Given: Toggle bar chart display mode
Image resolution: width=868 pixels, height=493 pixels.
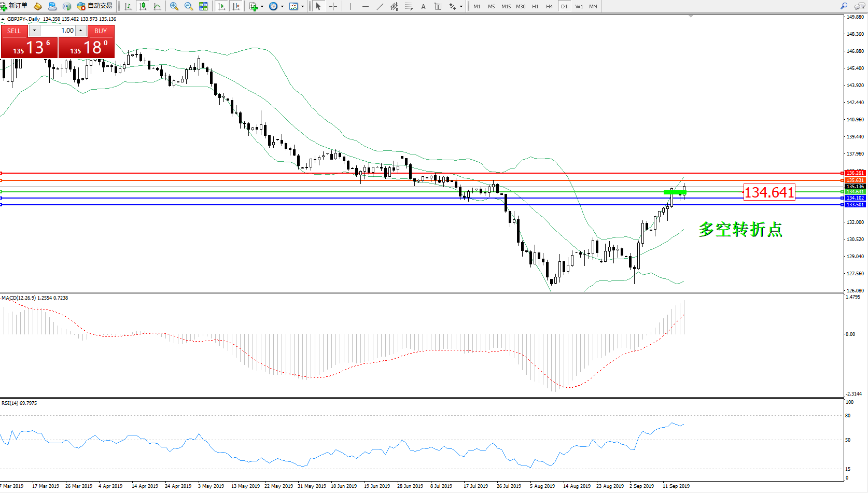Looking at the screenshot, I should pos(128,6).
